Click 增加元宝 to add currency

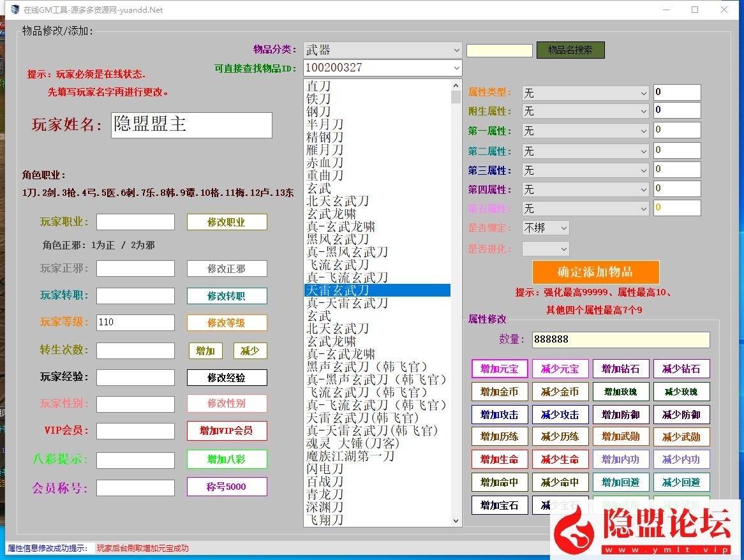click(499, 369)
